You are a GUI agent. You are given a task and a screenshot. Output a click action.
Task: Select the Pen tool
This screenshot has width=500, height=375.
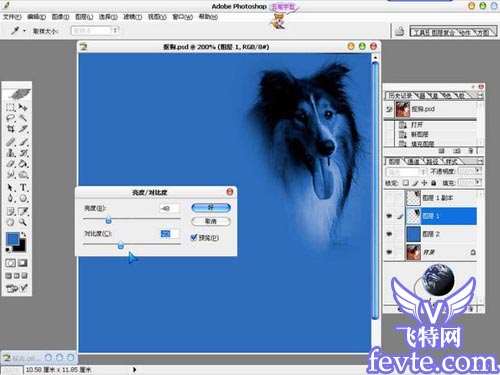coord(11,198)
